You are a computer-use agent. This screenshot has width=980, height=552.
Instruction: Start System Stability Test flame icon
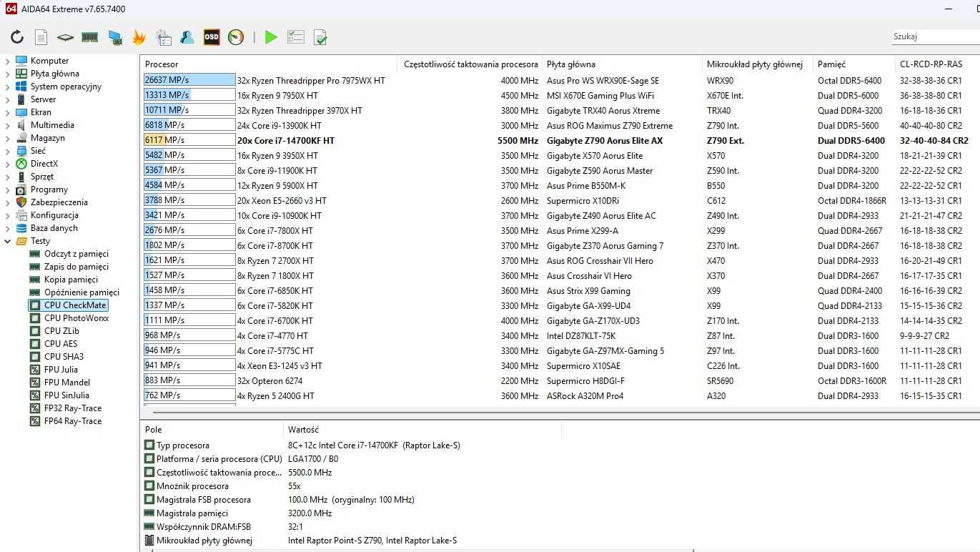pyautogui.click(x=139, y=37)
